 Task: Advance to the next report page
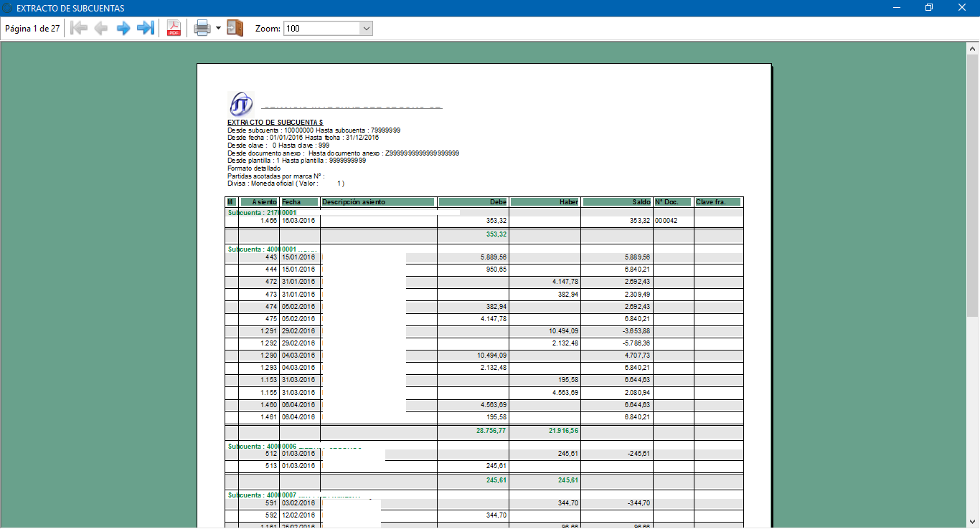point(123,28)
